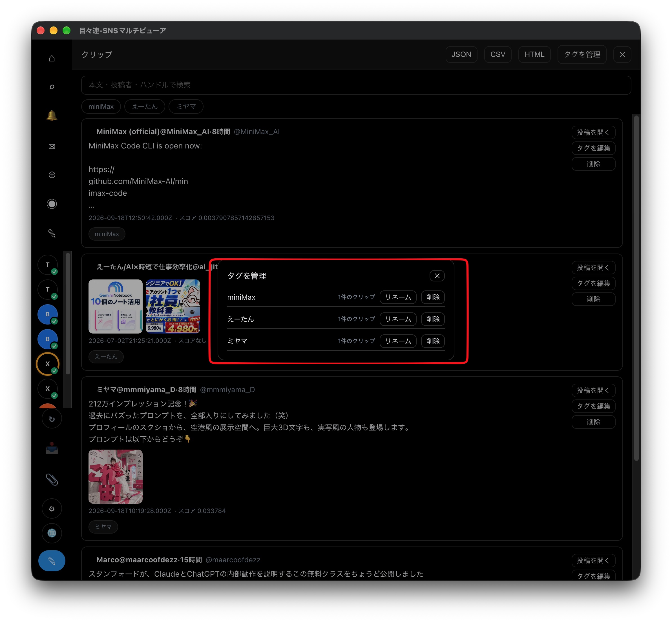Delete the ミヤマ tag in dialog

click(433, 341)
